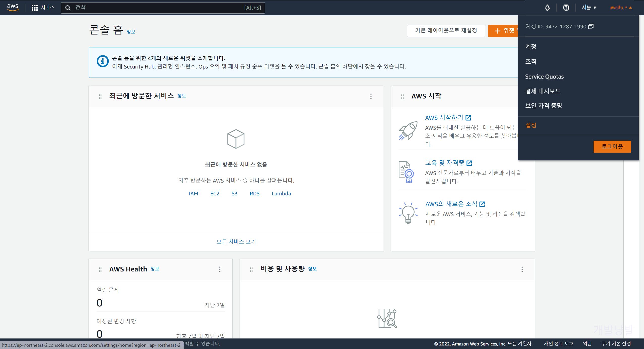Image resolution: width=644 pixels, height=349 pixels.
Task: Open 결제 대시보드 menu entry
Action: (x=543, y=91)
